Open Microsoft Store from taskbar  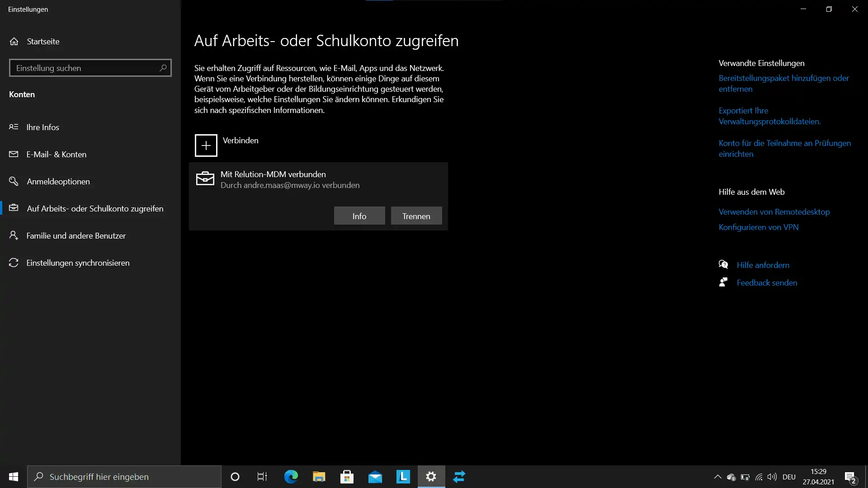(x=347, y=477)
